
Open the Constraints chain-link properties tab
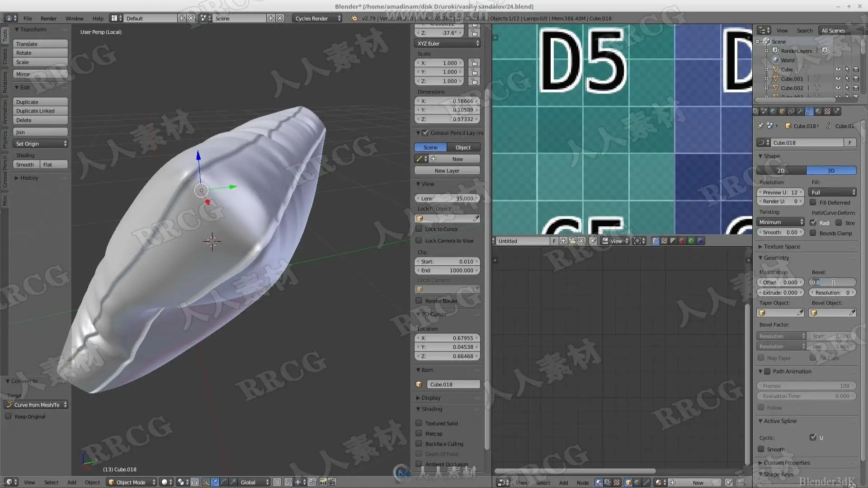[x=791, y=111]
